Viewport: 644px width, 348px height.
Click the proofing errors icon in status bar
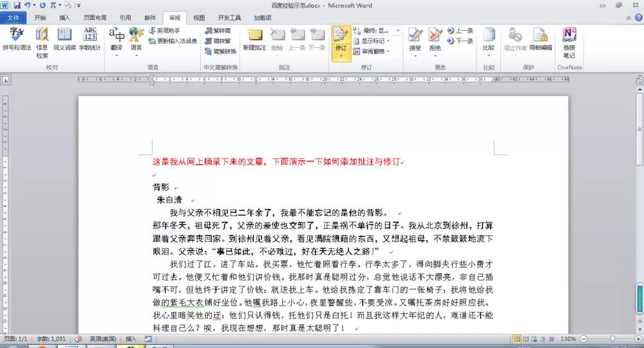[78, 339]
